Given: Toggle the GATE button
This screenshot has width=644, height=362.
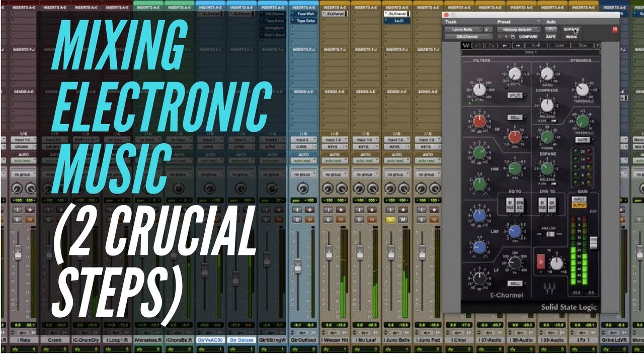Looking at the screenshot, I should tap(582, 140).
